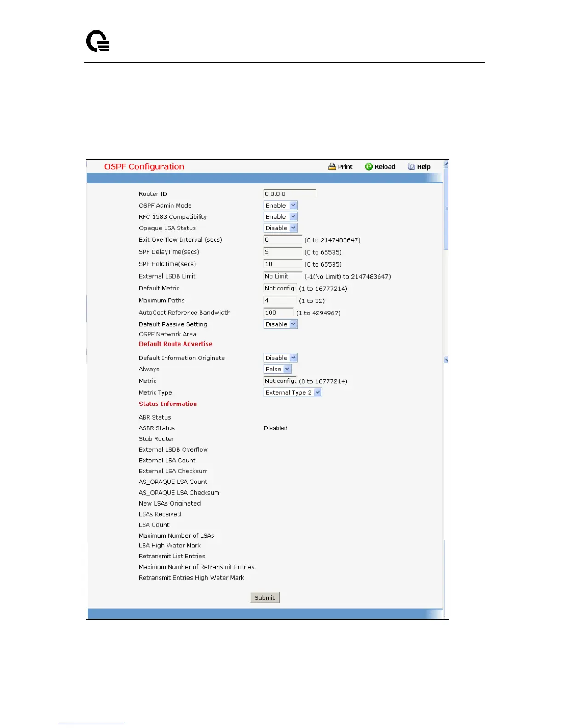Click the External LSDB Overflow label
Viewport: 563px width, 728px height.
[x=173, y=449]
